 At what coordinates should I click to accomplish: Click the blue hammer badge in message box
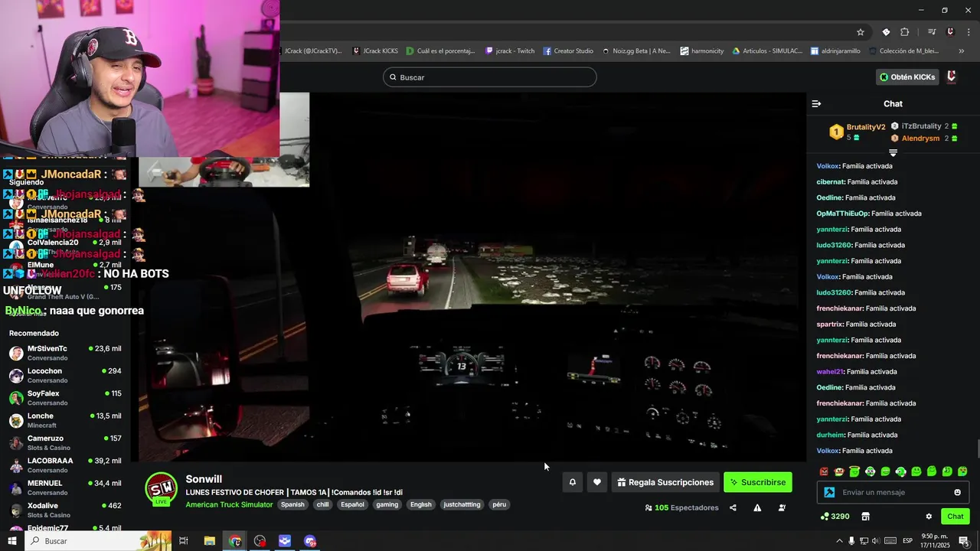(x=829, y=492)
